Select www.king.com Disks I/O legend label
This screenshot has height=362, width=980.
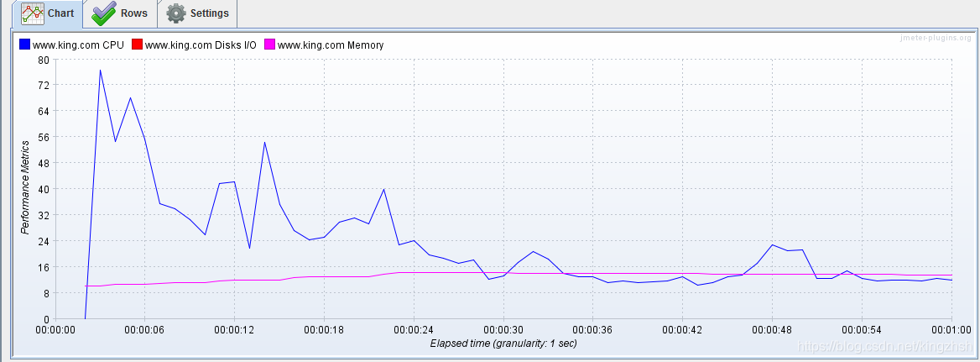(201, 45)
